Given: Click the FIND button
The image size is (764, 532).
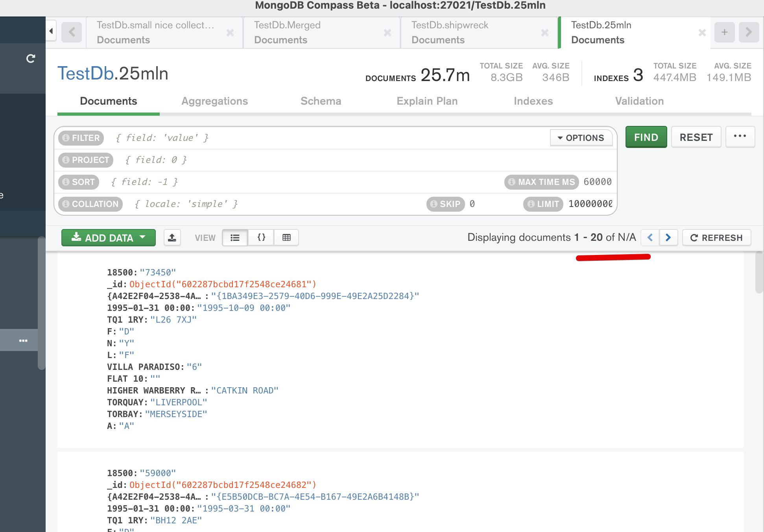Looking at the screenshot, I should click(x=646, y=137).
